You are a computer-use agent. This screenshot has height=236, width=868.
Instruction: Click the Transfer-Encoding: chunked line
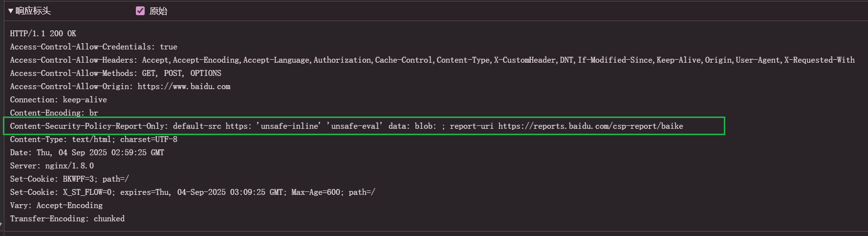pos(67,218)
